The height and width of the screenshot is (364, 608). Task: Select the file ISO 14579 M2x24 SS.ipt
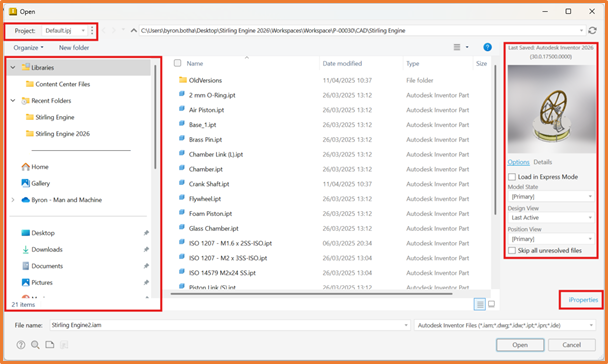[x=222, y=273]
